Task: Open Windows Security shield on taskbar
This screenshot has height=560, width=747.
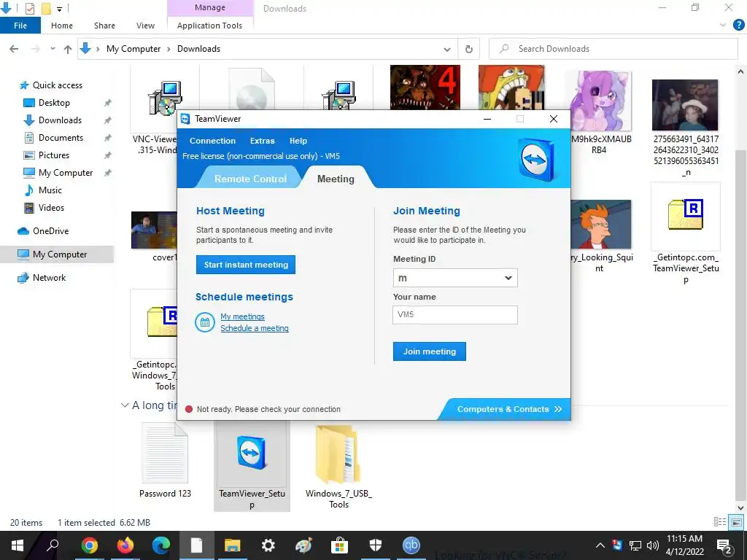Action: (x=376, y=545)
